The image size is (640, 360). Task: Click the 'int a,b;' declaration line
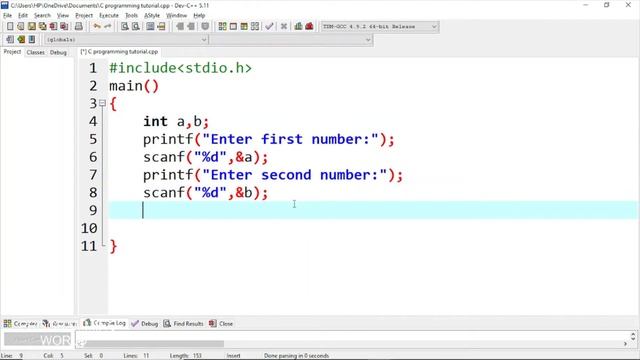(176, 122)
